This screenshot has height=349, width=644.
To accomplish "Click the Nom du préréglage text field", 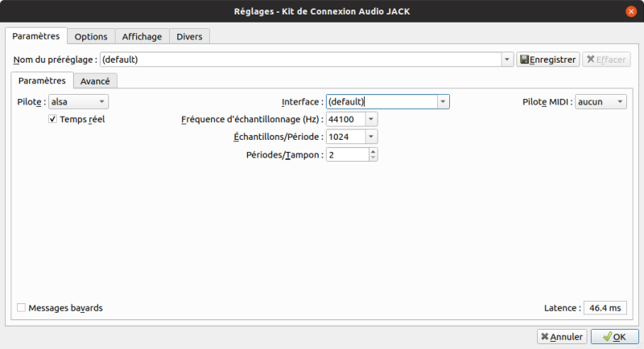I will pyautogui.click(x=299, y=60).
